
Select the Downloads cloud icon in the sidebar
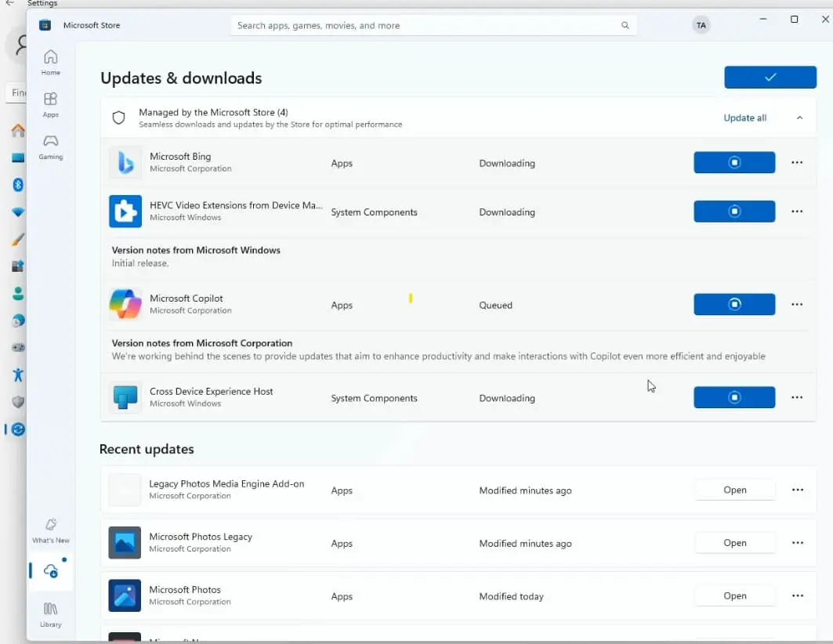tap(50, 571)
